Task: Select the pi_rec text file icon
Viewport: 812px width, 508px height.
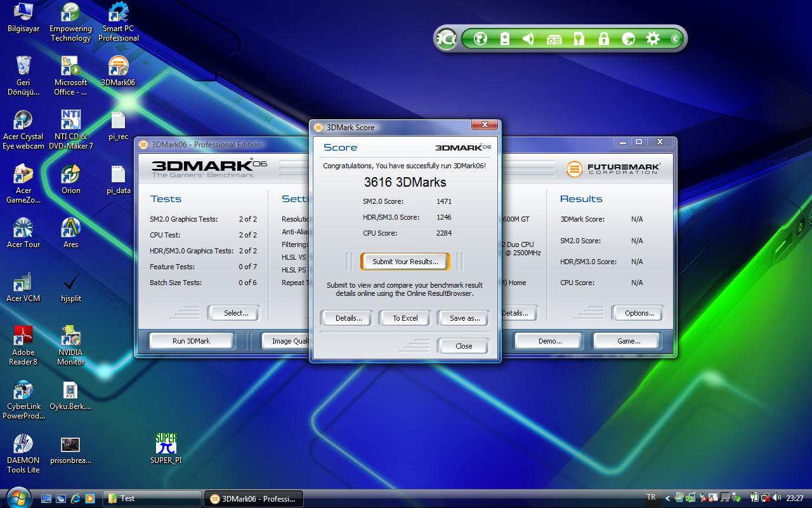Action: (x=119, y=125)
